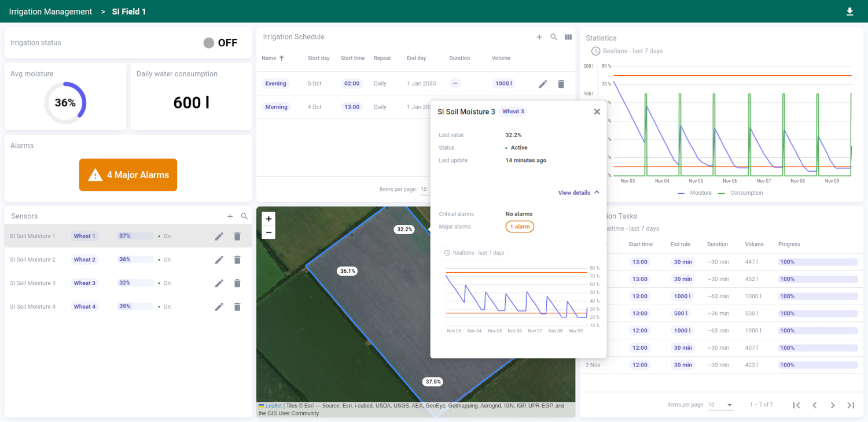This screenshot has height=422, width=868.
Task: Select the SI Field 1 breadcrumb item
Action: point(128,11)
